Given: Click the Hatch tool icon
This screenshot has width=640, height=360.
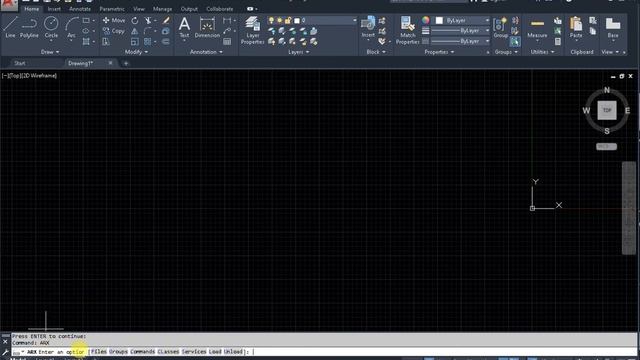Looking at the screenshot, I should pyautogui.click(x=86, y=42).
